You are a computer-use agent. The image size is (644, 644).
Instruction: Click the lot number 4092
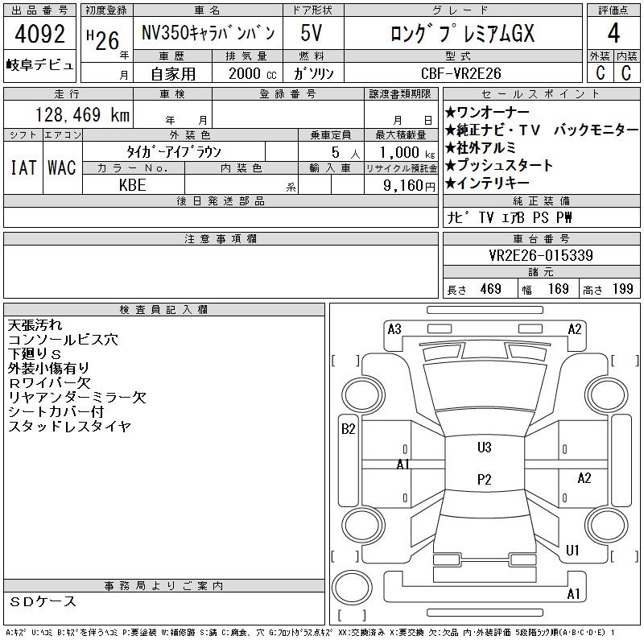(x=39, y=37)
